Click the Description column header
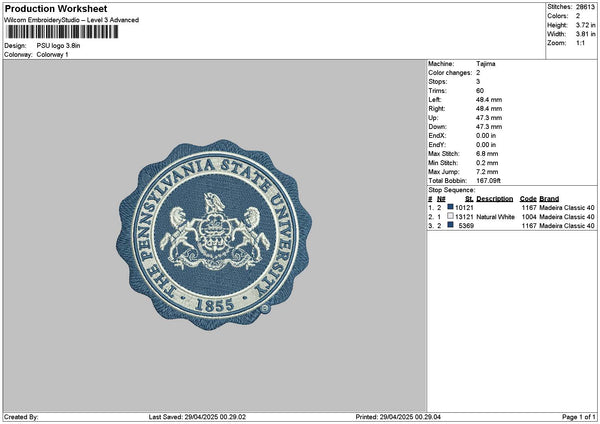This screenshot has height=424, width=600. [x=495, y=199]
